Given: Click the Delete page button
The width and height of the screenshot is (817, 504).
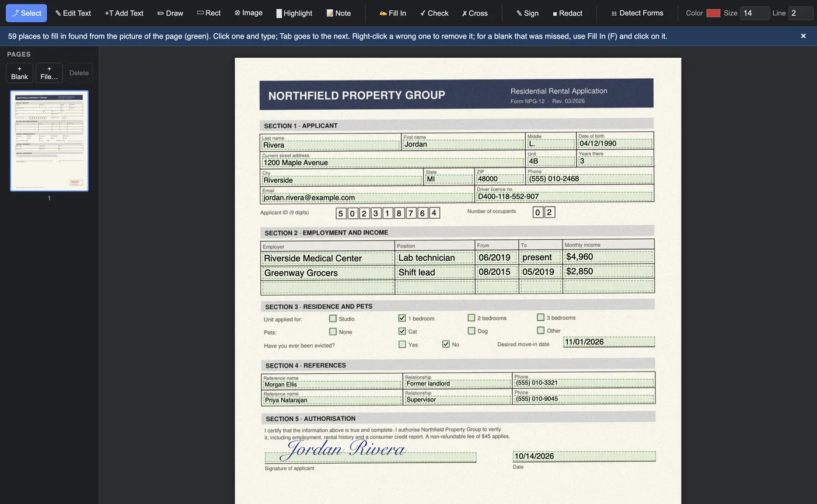Looking at the screenshot, I should 79,73.
